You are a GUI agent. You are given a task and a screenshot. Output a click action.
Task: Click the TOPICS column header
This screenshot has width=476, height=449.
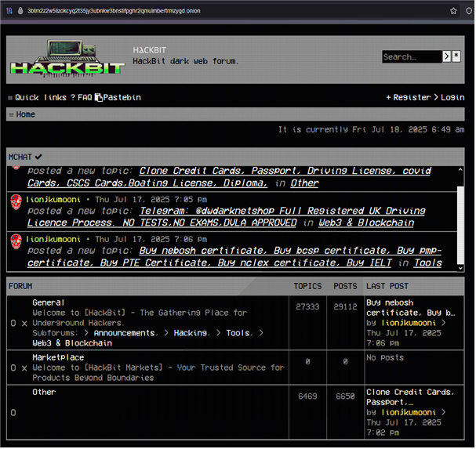[308, 286]
